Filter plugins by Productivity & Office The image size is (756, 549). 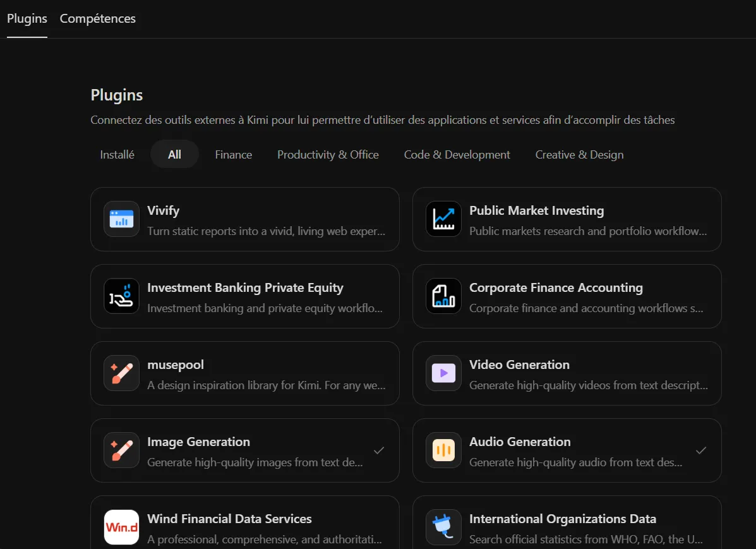[328, 154]
